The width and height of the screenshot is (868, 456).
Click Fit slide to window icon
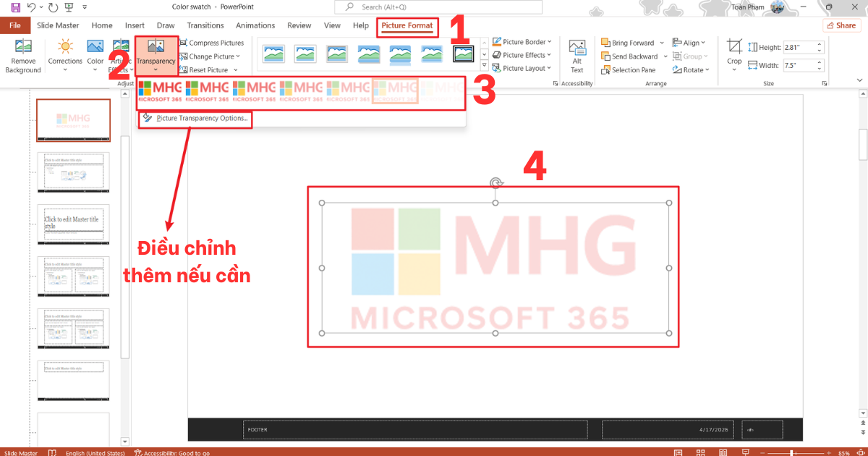859,453
